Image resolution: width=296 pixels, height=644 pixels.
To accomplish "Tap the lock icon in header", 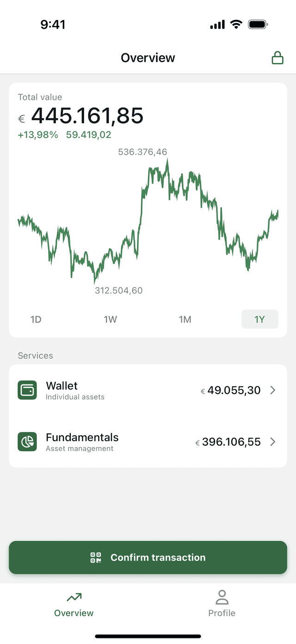I will (277, 58).
